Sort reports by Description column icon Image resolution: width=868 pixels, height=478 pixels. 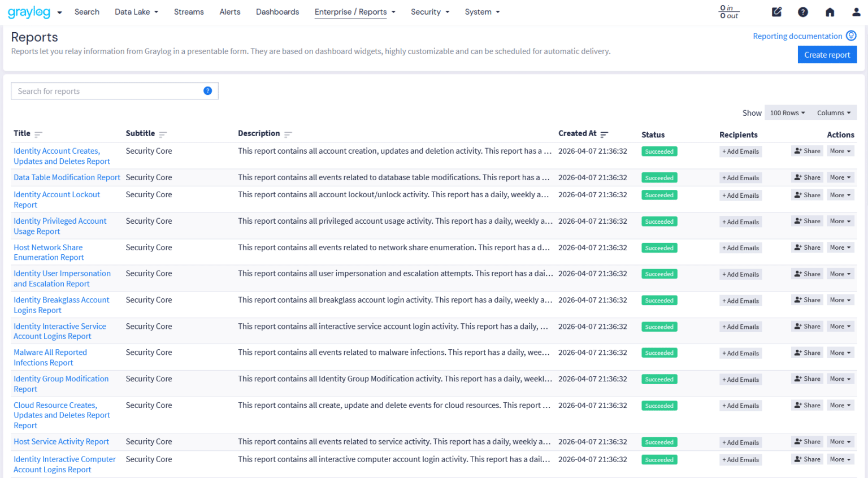288,134
